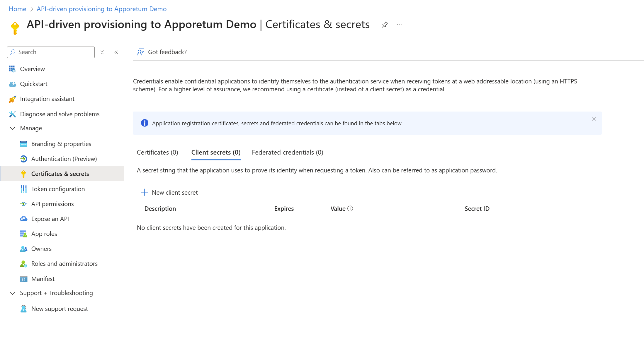Switch to the Certificates (0) tab
The image size is (644, 363).
(x=157, y=152)
